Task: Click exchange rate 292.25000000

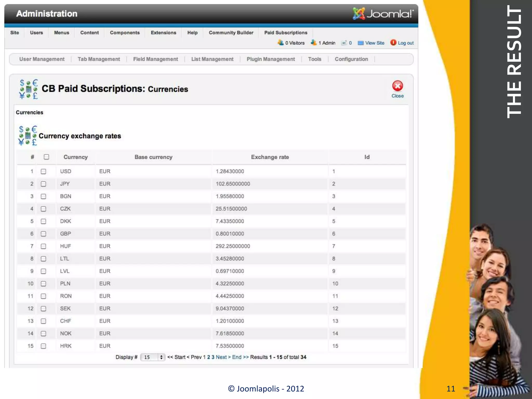Action: [x=233, y=246]
